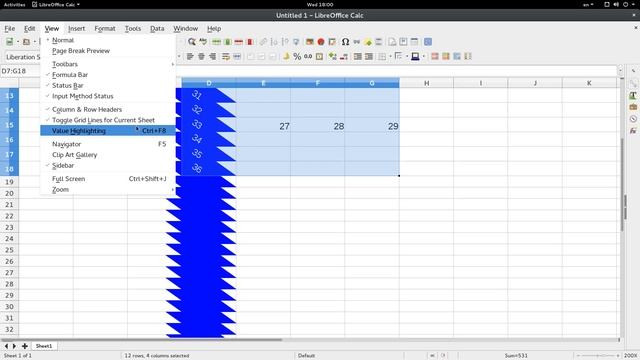
Task: Open the File menu
Action: click(x=9, y=29)
